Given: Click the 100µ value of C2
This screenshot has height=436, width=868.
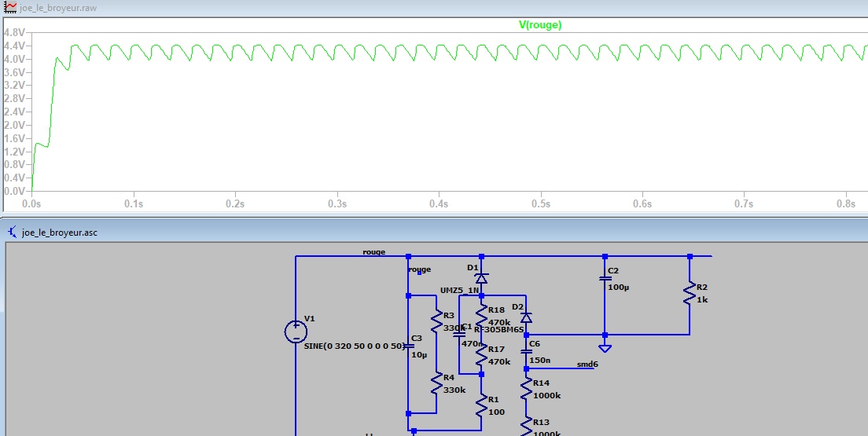Looking at the screenshot, I should click(618, 288).
